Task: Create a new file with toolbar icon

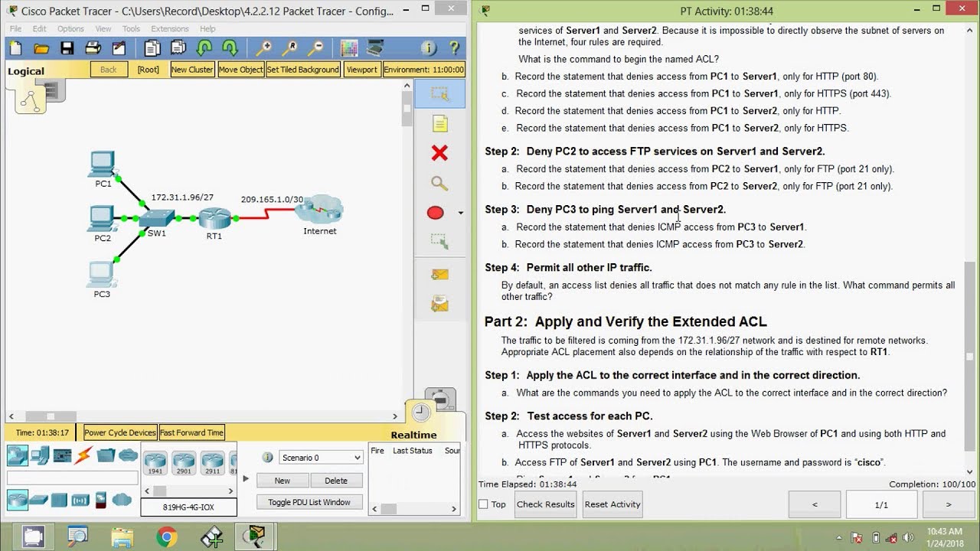Action: point(15,48)
